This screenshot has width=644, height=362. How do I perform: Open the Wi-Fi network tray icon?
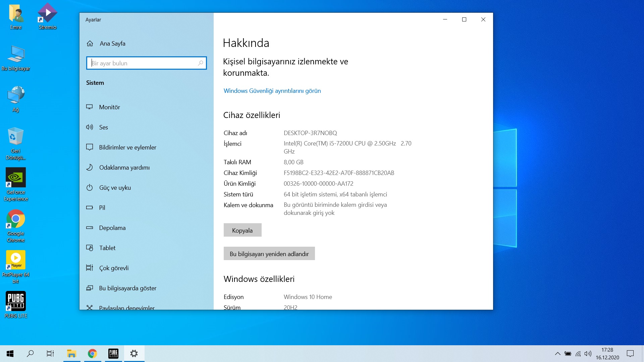tap(578, 354)
